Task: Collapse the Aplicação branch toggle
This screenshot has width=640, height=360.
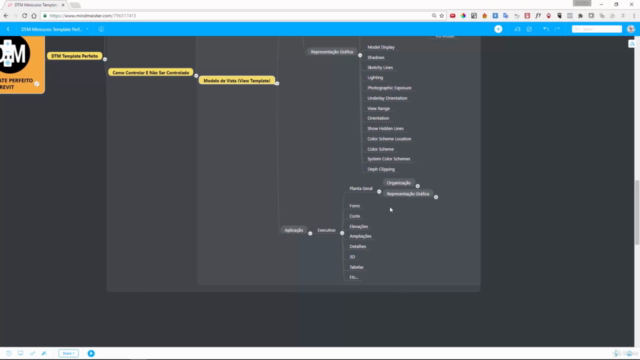Action: point(310,233)
